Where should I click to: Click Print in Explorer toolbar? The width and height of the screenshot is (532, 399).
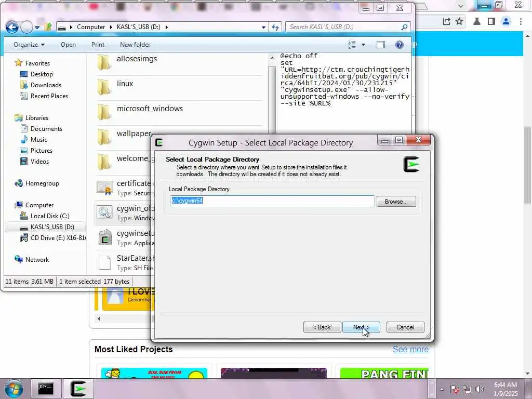(x=98, y=45)
